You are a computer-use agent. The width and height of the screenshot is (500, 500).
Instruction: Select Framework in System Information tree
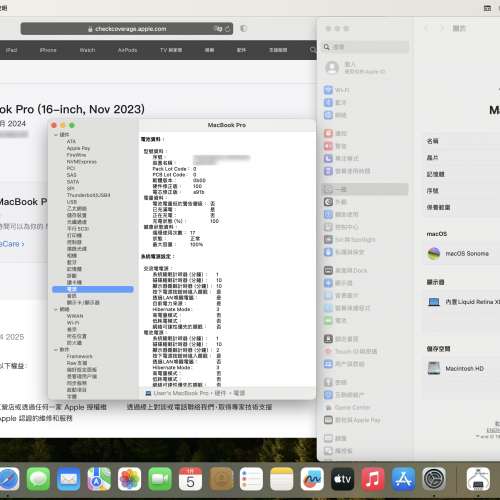coord(79,356)
